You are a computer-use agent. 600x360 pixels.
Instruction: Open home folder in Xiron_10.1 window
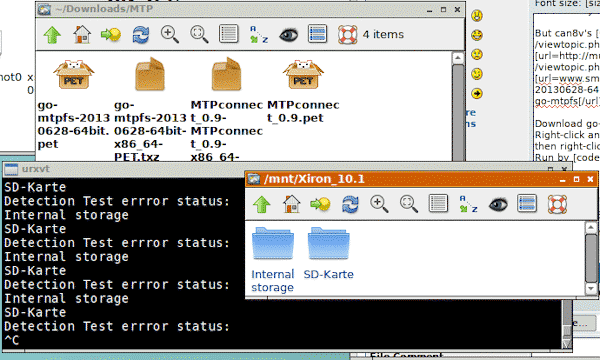pyautogui.click(x=292, y=204)
